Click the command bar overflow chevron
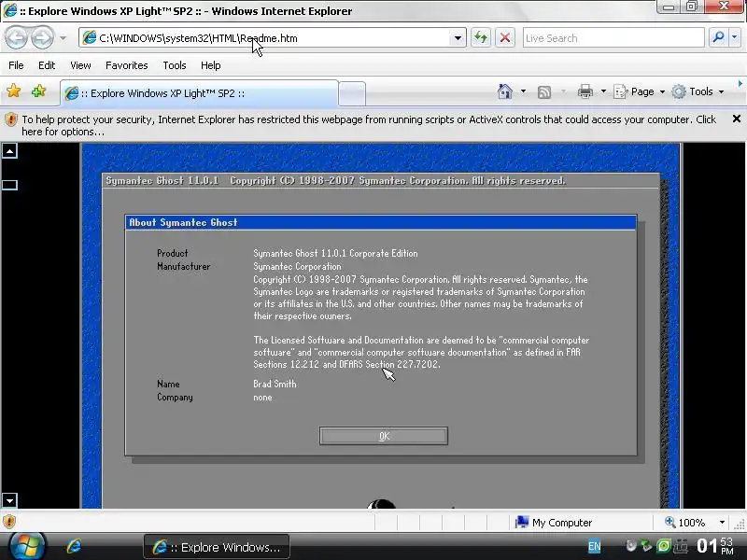The width and height of the screenshot is (747, 560). pyautogui.click(x=740, y=84)
